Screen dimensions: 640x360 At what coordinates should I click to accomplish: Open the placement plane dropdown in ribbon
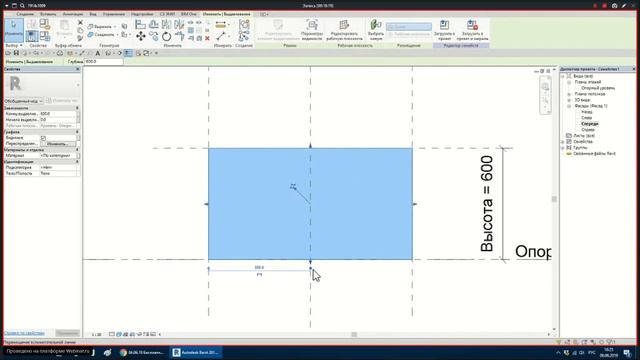(x=409, y=27)
